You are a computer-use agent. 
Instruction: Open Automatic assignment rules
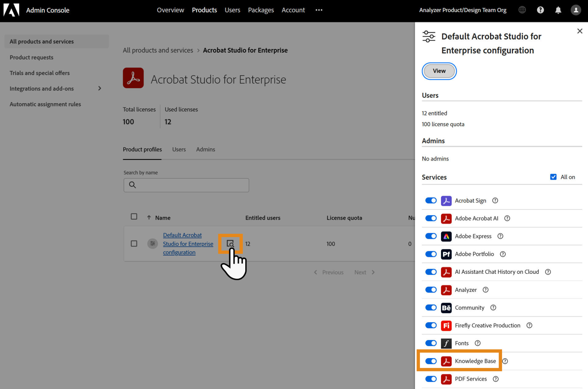(45, 104)
